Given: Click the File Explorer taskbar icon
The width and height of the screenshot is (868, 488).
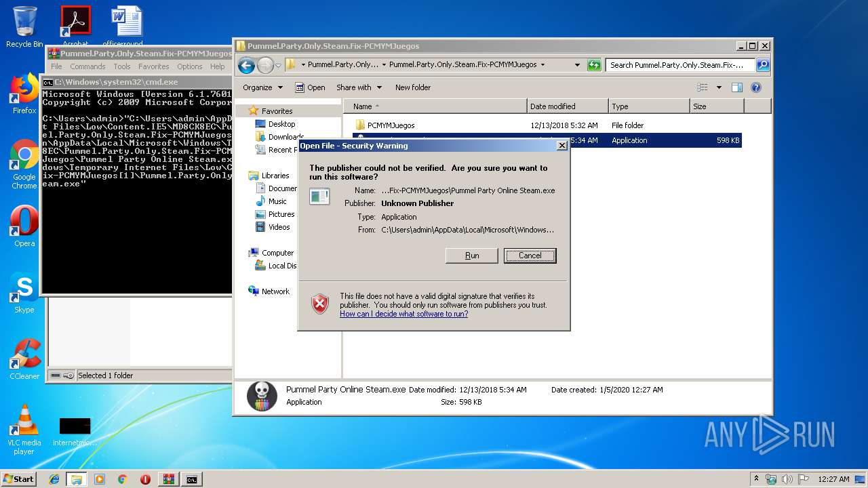Looking at the screenshot, I should pyautogui.click(x=76, y=479).
